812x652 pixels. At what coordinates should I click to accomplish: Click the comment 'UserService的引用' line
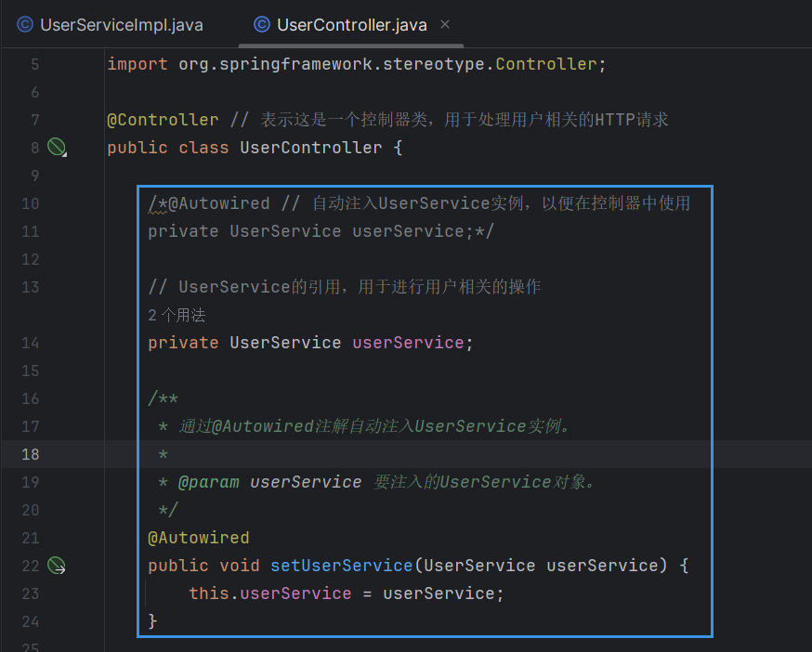[x=345, y=287]
